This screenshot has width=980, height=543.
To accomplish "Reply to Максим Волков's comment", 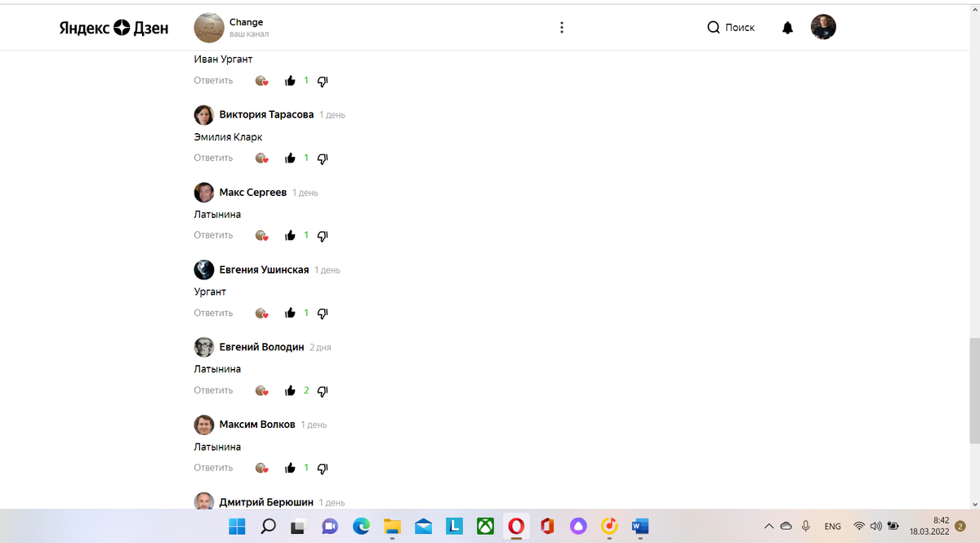I will (213, 468).
